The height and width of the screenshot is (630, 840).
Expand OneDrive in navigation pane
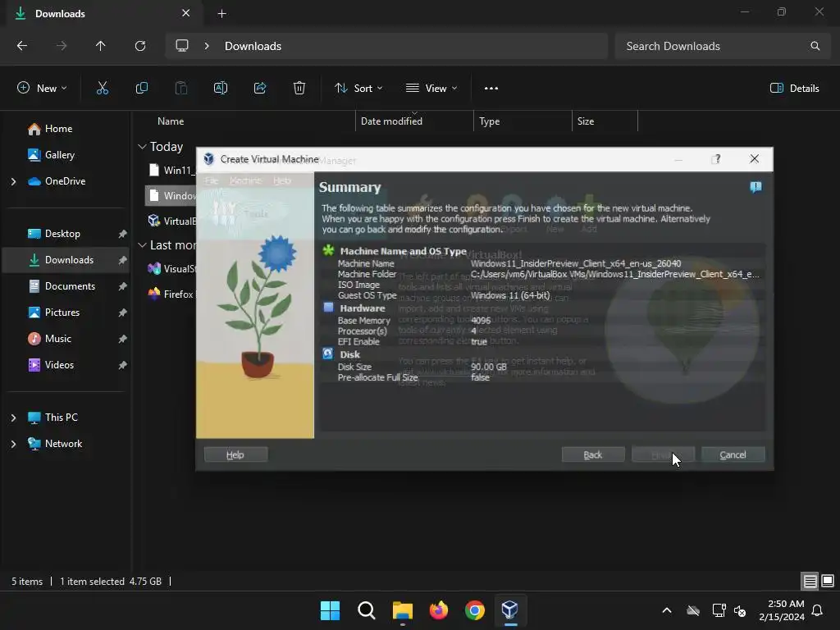[13, 181]
